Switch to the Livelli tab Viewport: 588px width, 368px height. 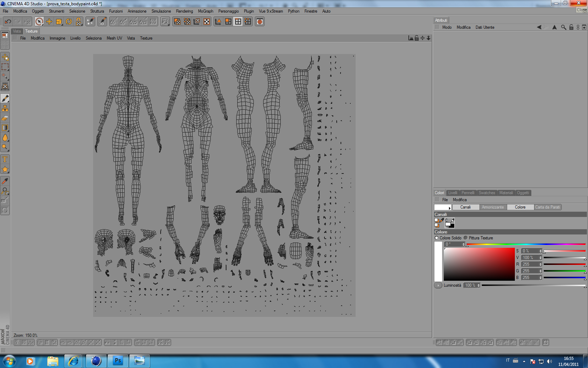pyautogui.click(x=453, y=193)
